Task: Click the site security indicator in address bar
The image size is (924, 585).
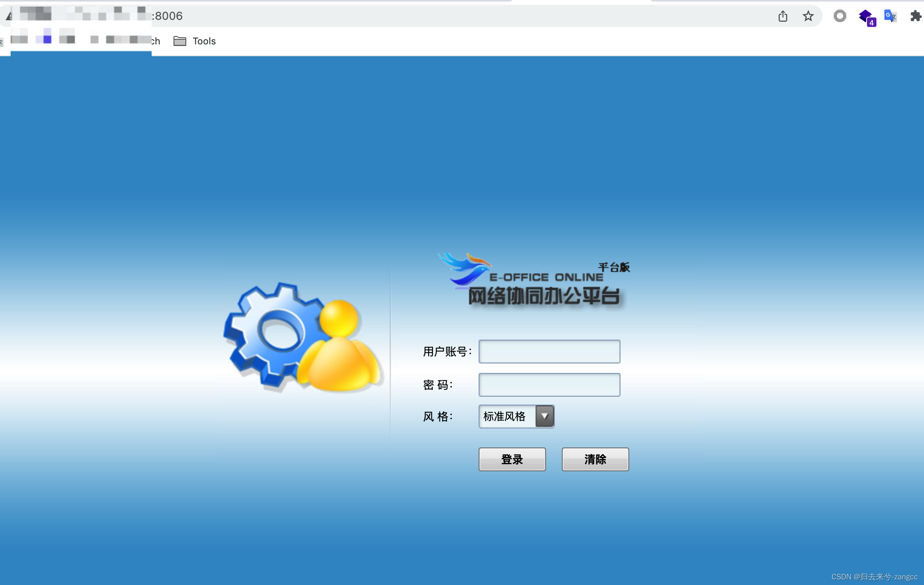Action: [9, 16]
